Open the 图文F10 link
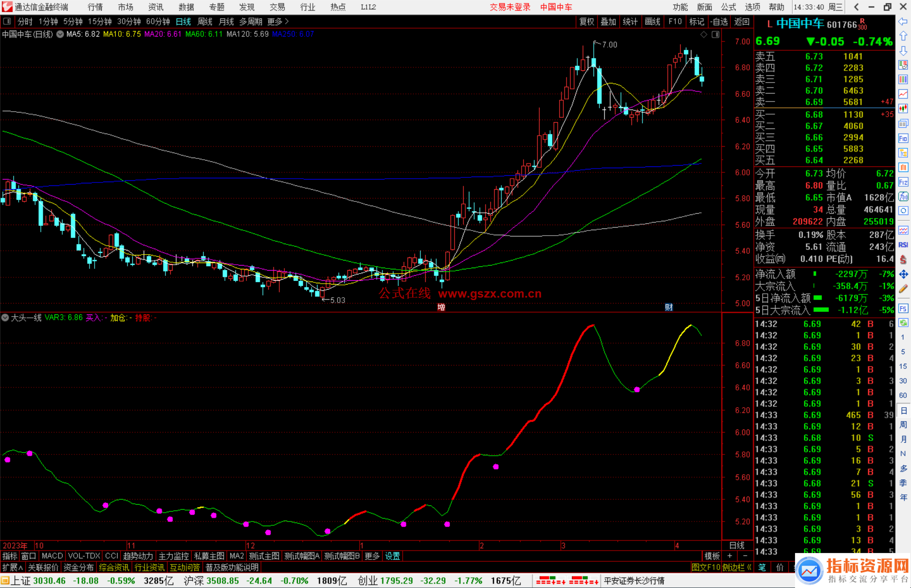Image resolution: width=911 pixels, height=588 pixels. pyautogui.click(x=706, y=567)
